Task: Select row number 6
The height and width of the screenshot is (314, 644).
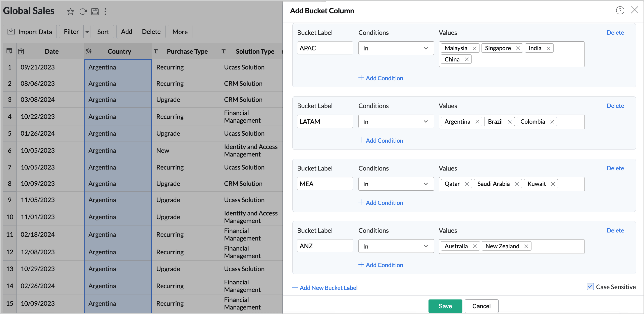Action: pos(10,150)
